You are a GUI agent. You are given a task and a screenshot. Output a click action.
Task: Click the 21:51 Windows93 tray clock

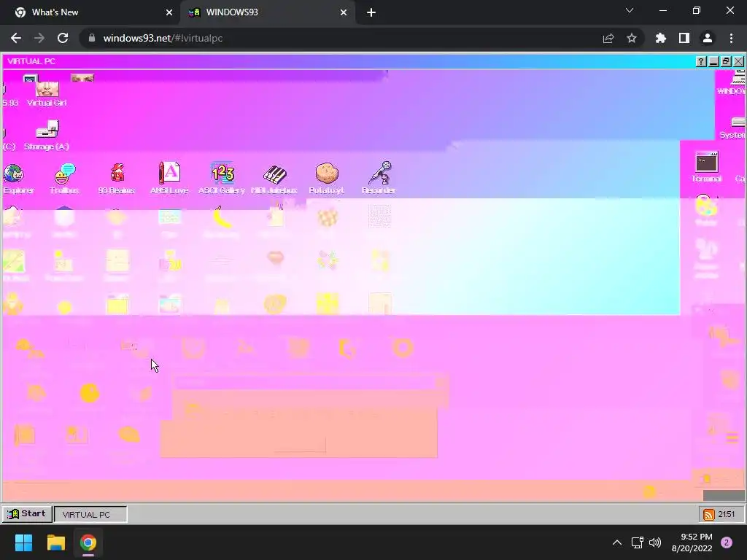click(x=727, y=514)
